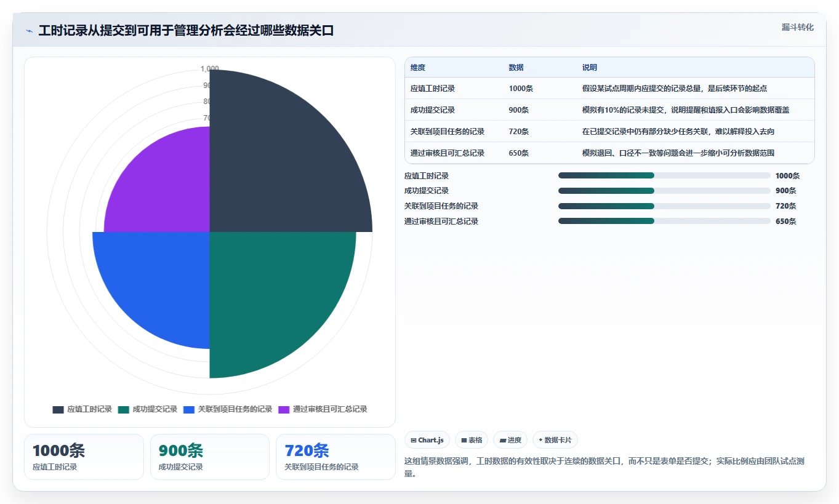Toggle the 成功提交记录 teal legend swatch

click(123, 409)
